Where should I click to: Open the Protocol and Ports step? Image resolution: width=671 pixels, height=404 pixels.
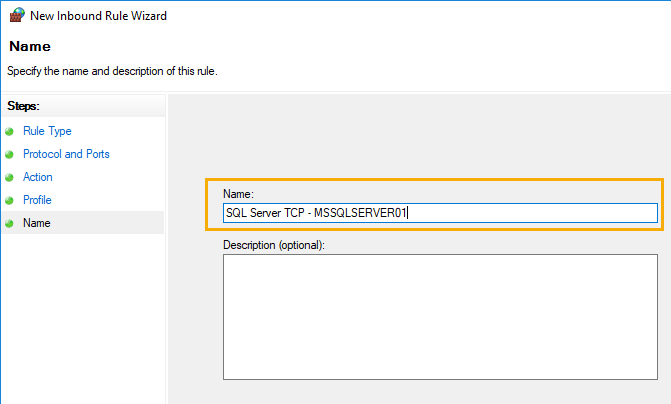pos(66,154)
